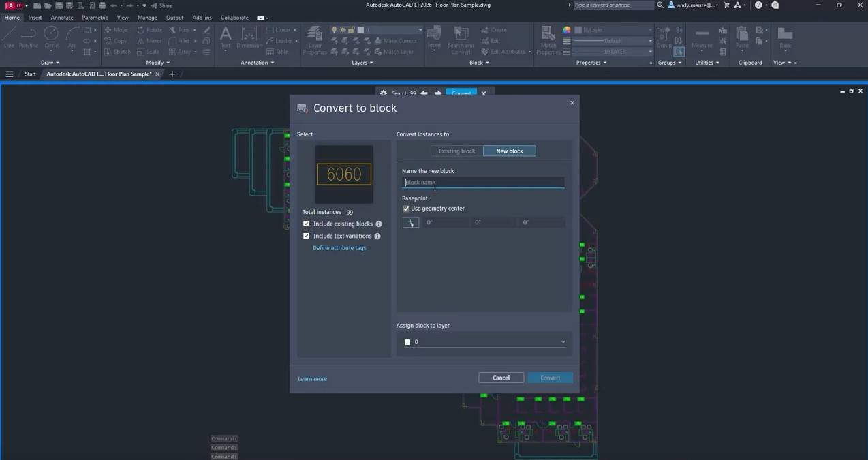Open the Manage ribbon tab
This screenshot has width=868, height=460.
click(147, 18)
